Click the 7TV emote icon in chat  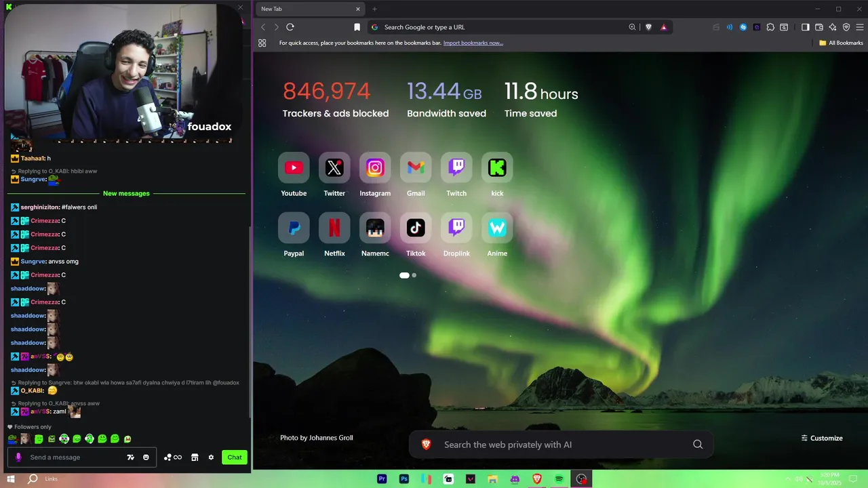(131, 457)
